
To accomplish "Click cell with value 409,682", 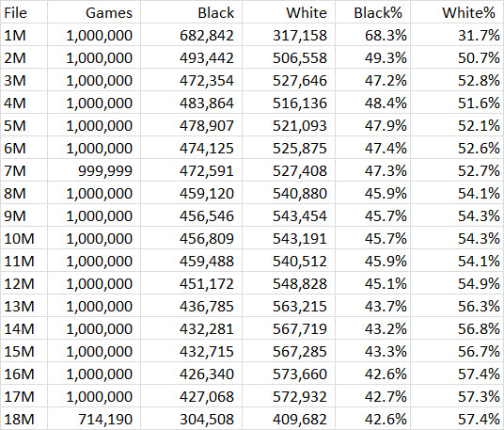I will coord(289,419).
